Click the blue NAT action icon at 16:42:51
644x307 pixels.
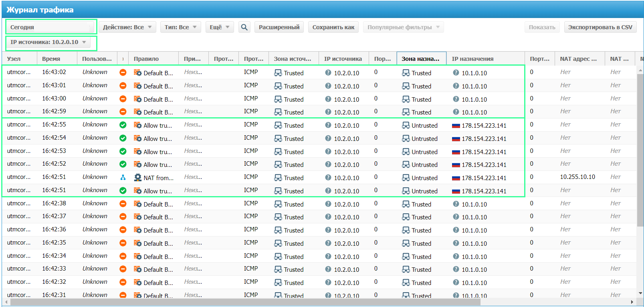(x=123, y=177)
